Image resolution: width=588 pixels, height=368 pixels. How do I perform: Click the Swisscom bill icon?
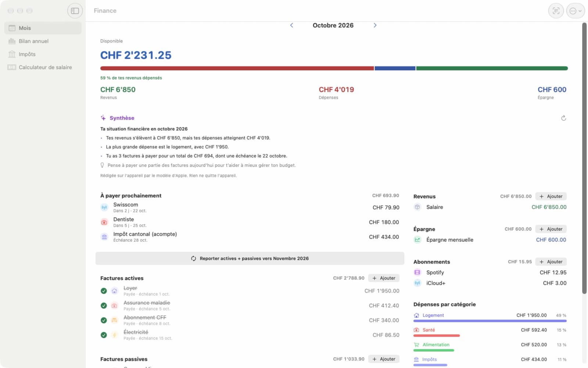click(x=104, y=208)
